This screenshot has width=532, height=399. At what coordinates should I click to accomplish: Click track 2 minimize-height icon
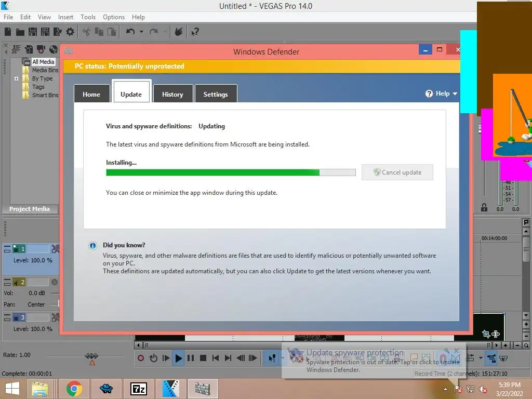7,282
